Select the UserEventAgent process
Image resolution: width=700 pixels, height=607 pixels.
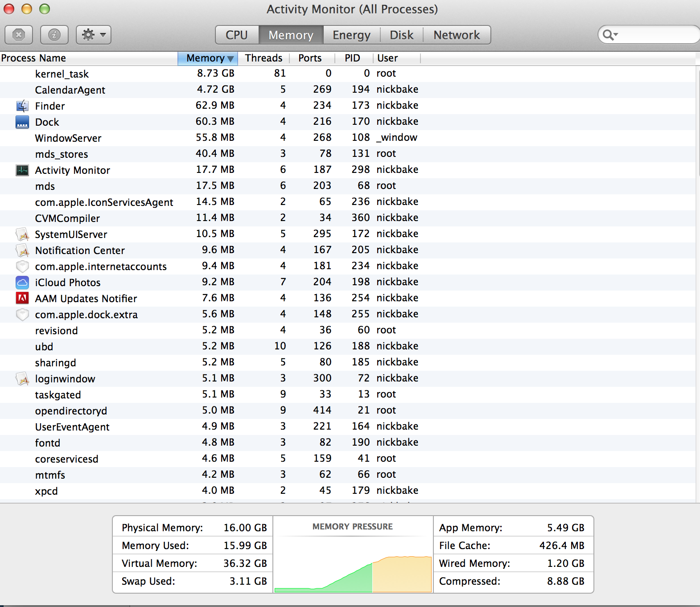coord(348,427)
